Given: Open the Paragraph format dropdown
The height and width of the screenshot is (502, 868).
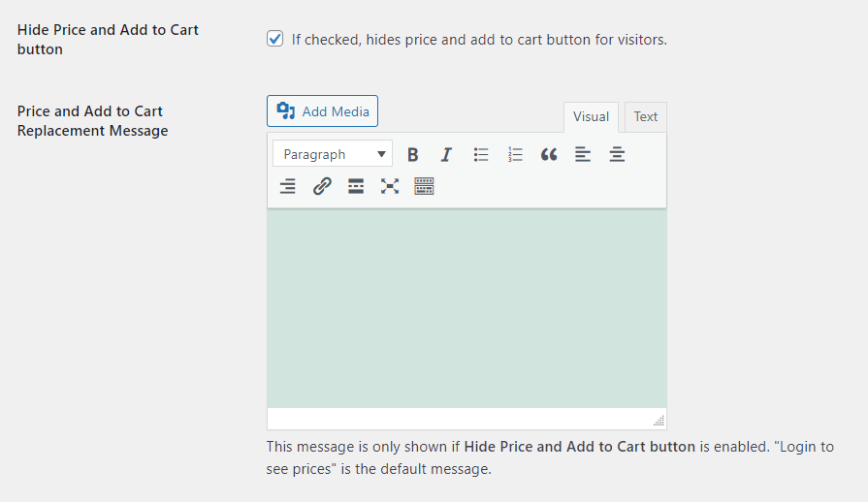Looking at the screenshot, I should pyautogui.click(x=333, y=154).
